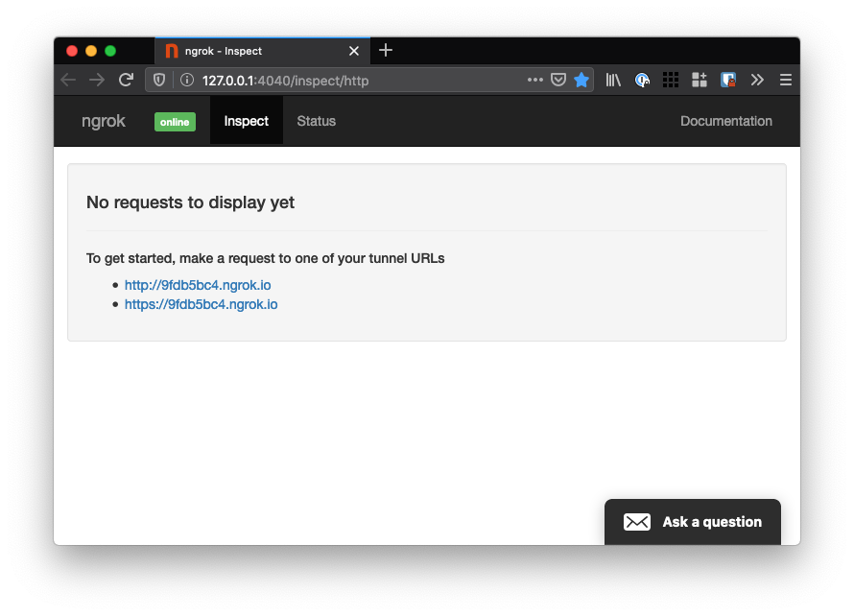The width and height of the screenshot is (854, 616).
Task: Click the tiles-plus extension icon
Action: pos(700,80)
